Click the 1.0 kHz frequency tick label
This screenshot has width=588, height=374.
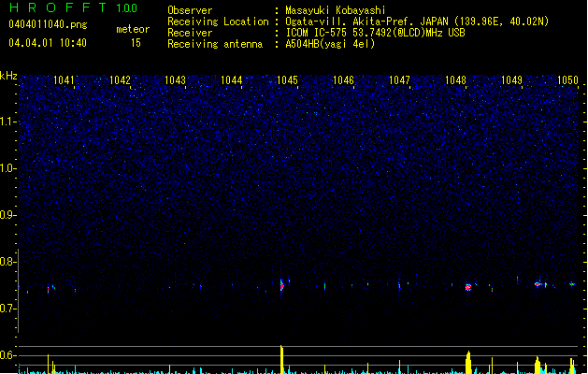[x=7, y=168]
